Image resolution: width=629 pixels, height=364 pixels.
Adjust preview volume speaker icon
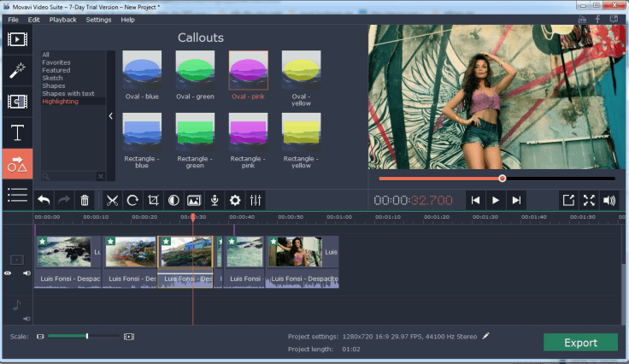[x=609, y=200]
